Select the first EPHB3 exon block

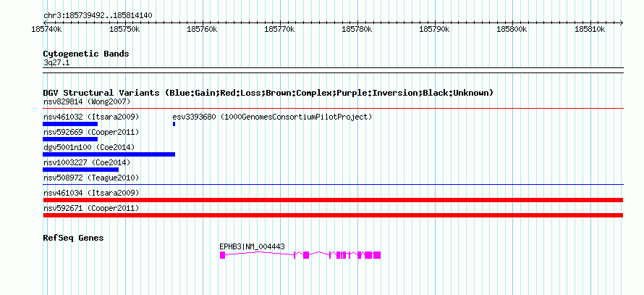tap(222, 255)
